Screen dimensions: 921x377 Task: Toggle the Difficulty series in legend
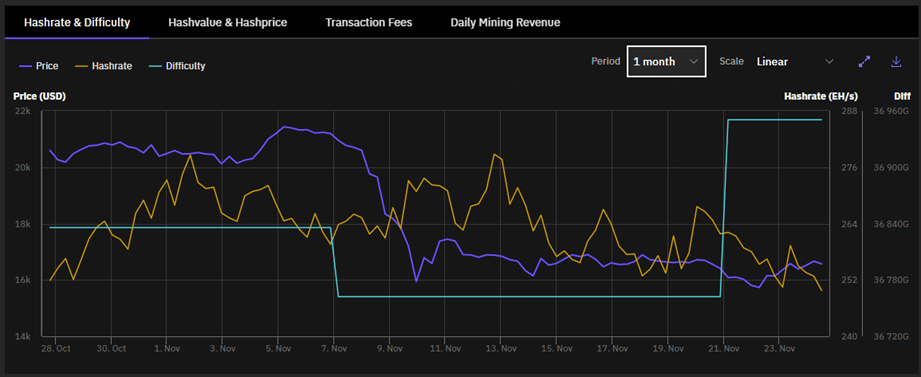[177, 66]
